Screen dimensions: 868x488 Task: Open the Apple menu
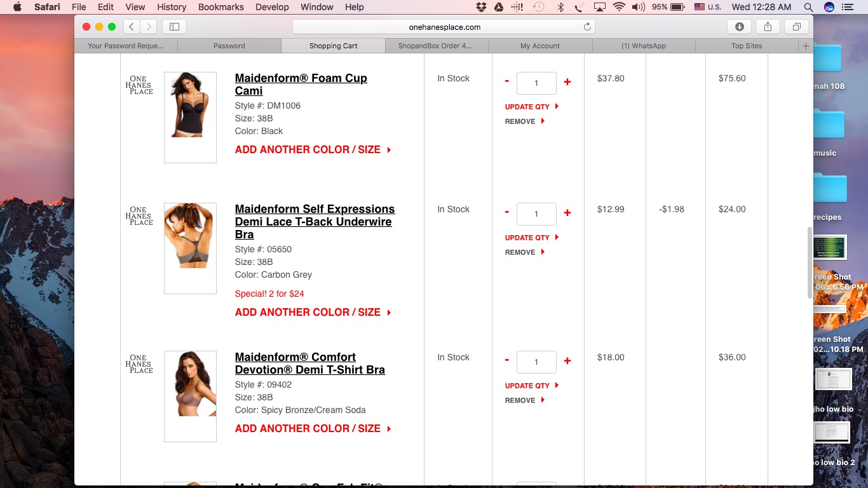[x=17, y=7]
